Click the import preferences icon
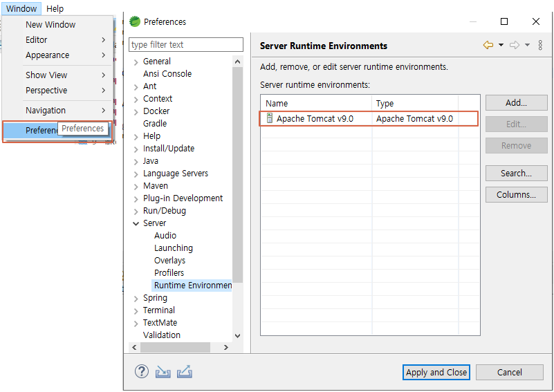Viewport: 554px width, 392px height. [x=163, y=372]
